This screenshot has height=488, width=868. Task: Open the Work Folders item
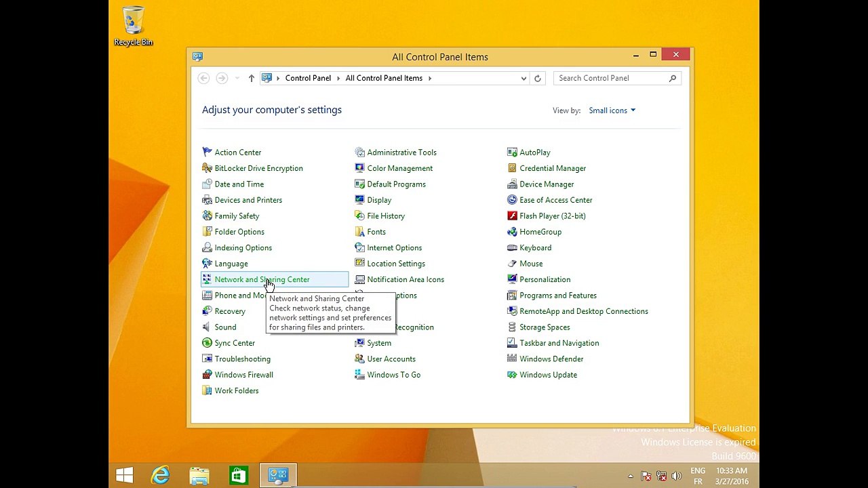point(236,390)
